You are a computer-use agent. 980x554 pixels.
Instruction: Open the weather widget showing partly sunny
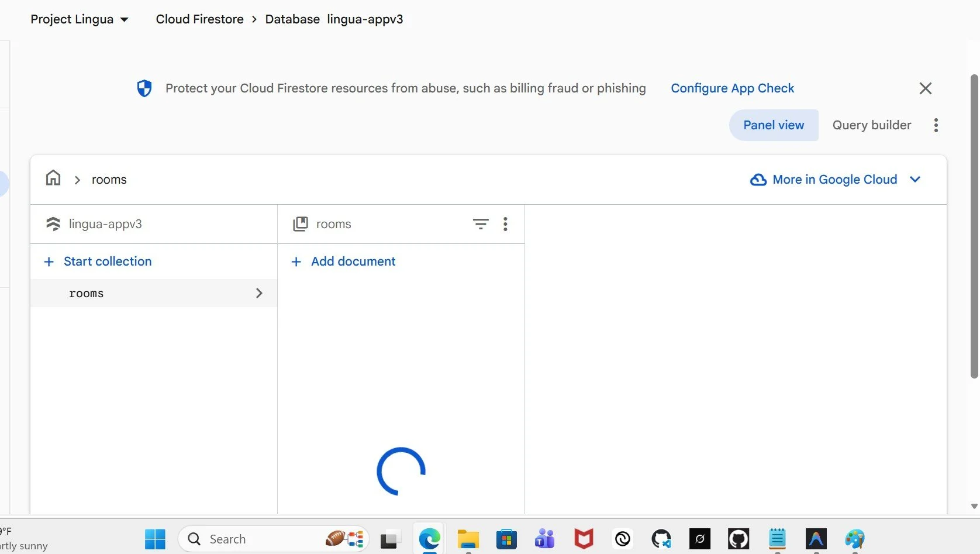point(23,539)
